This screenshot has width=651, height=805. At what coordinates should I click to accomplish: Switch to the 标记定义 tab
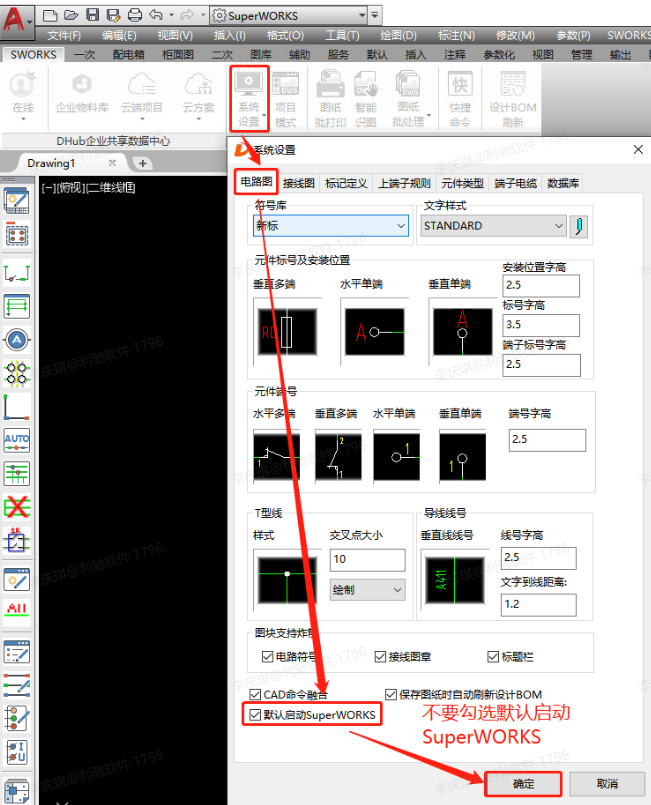coord(346,183)
